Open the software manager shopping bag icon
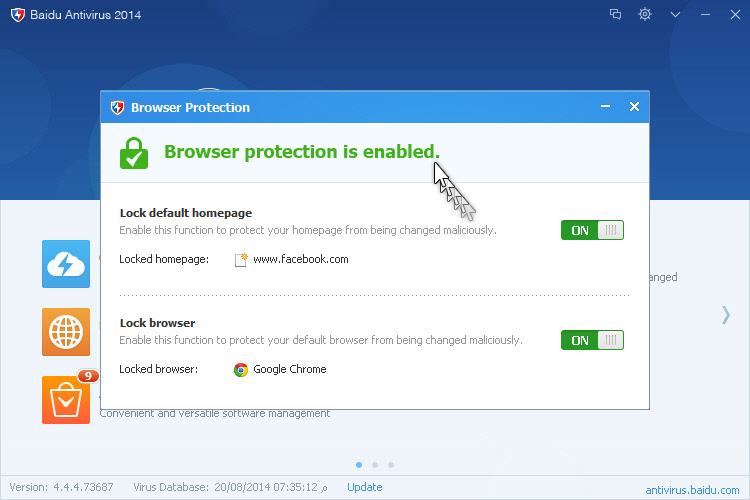 coord(66,399)
